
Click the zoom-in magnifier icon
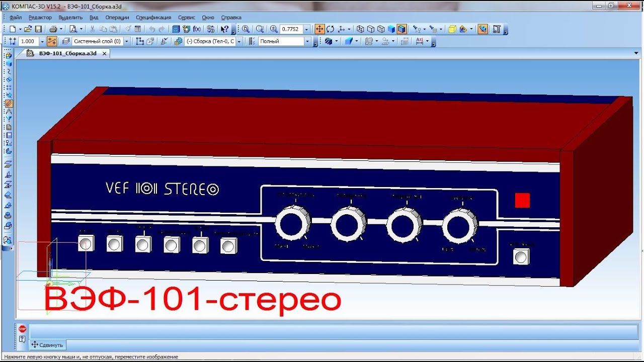coord(274,29)
